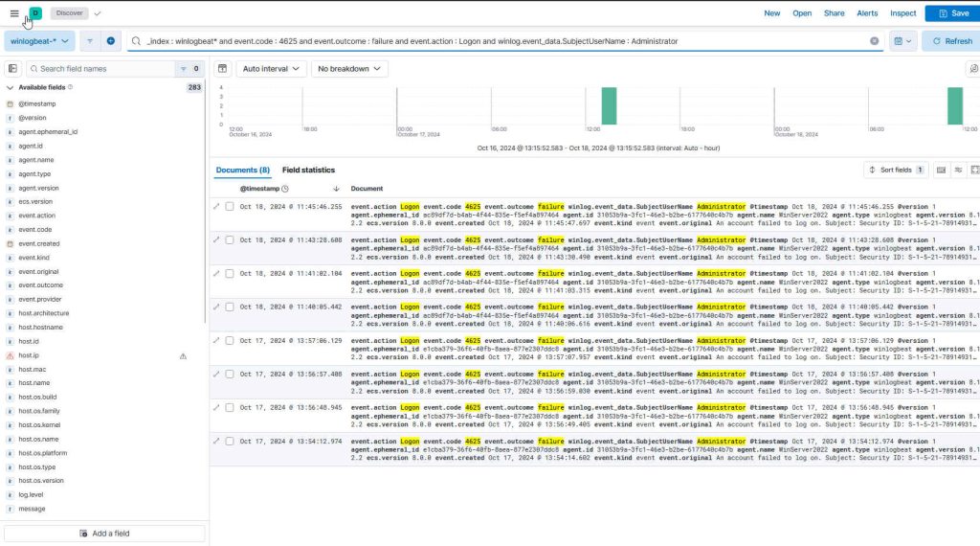Expand document Oct 17 13:57:06.129
Viewport: 980px width, 546px height.
click(x=216, y=341)
